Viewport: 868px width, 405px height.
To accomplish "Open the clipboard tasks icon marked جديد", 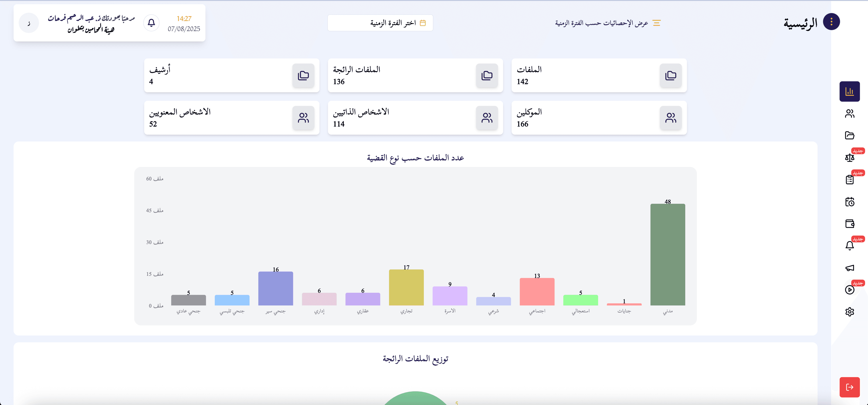I will tap(850, 179).
